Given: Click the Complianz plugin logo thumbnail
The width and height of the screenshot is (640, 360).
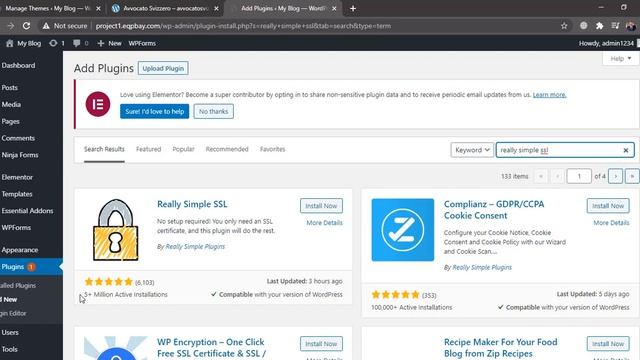Looking at the screenshot, I should pos(403,230).
